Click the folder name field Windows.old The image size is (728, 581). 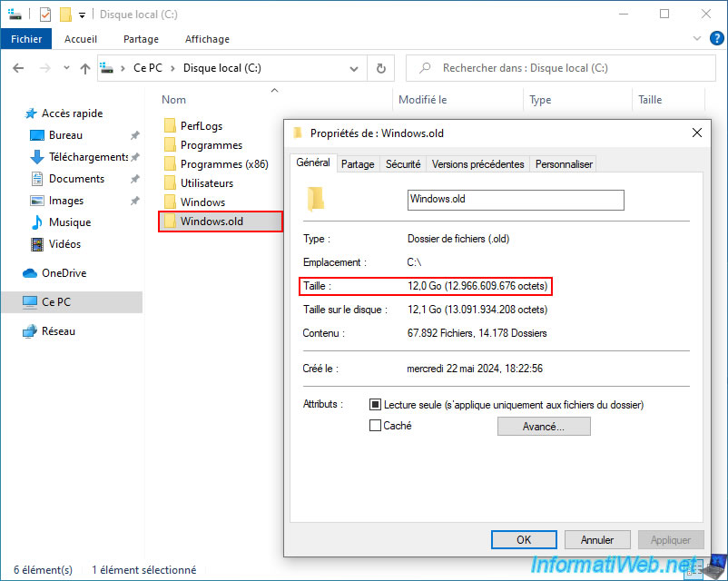[516, 200]
